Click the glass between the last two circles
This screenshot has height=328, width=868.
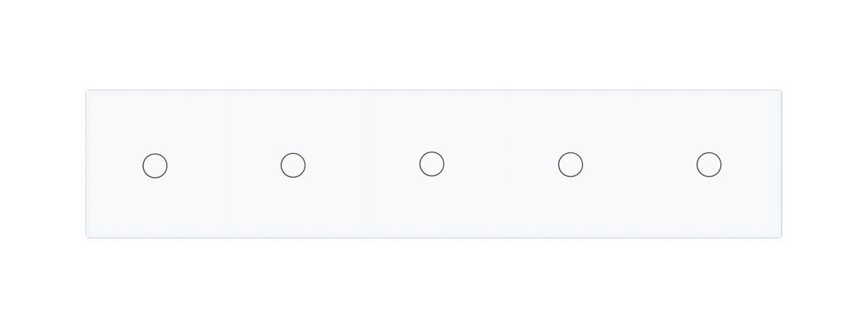coord(640,165)
